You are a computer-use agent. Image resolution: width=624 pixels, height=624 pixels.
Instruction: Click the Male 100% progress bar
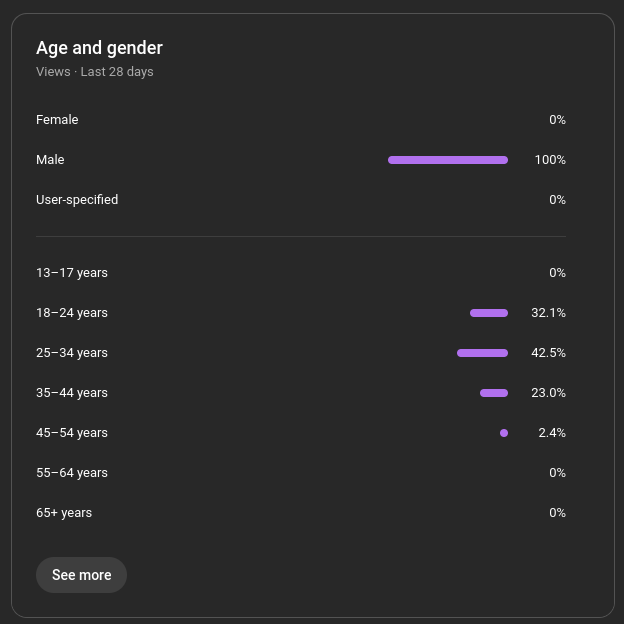pos(448,160)
